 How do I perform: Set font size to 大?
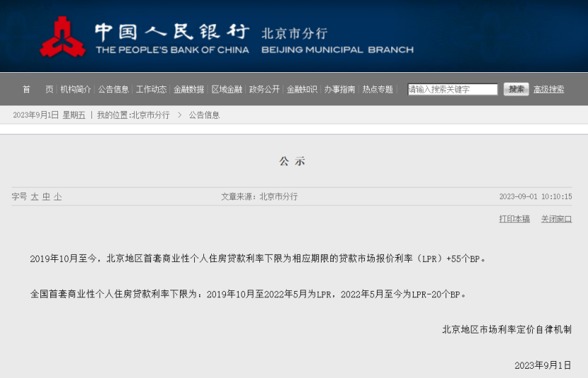35,197
